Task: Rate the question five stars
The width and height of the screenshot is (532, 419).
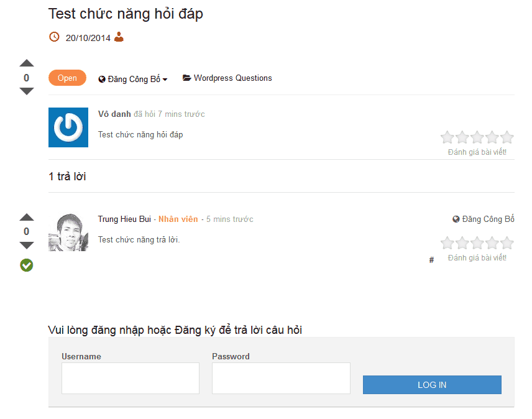Action: click(x=507, y=136)
